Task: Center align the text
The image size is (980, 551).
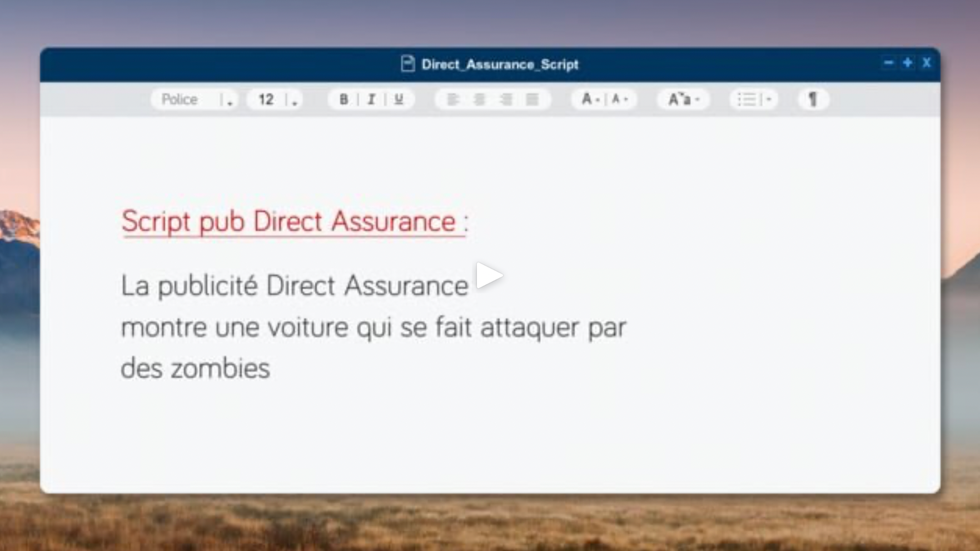Action: [479, 99]
